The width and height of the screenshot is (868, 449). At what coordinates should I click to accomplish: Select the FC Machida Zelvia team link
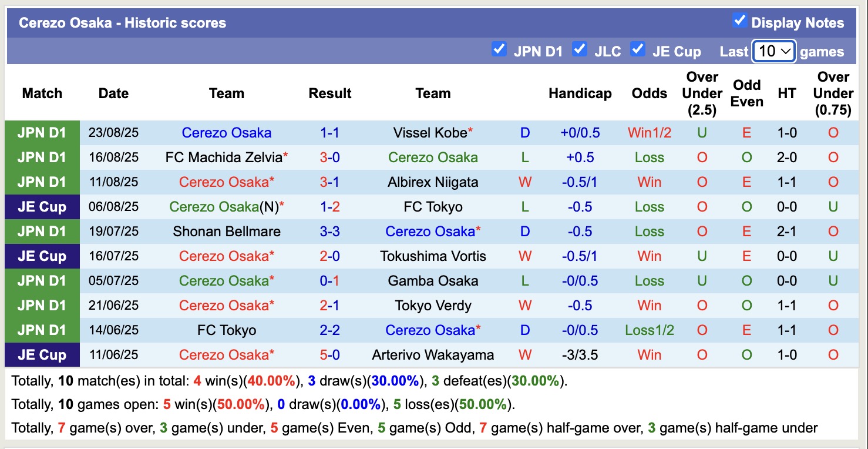click(223, 158)
